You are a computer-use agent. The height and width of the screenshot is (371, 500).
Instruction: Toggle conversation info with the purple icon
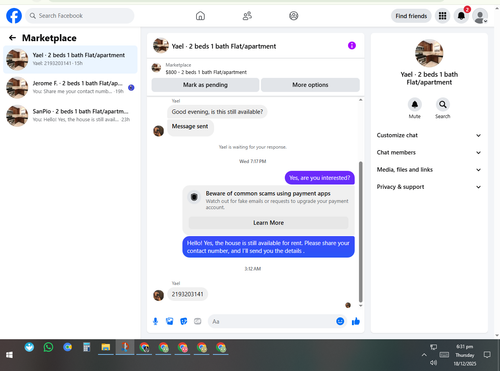[x=352, y=45]
